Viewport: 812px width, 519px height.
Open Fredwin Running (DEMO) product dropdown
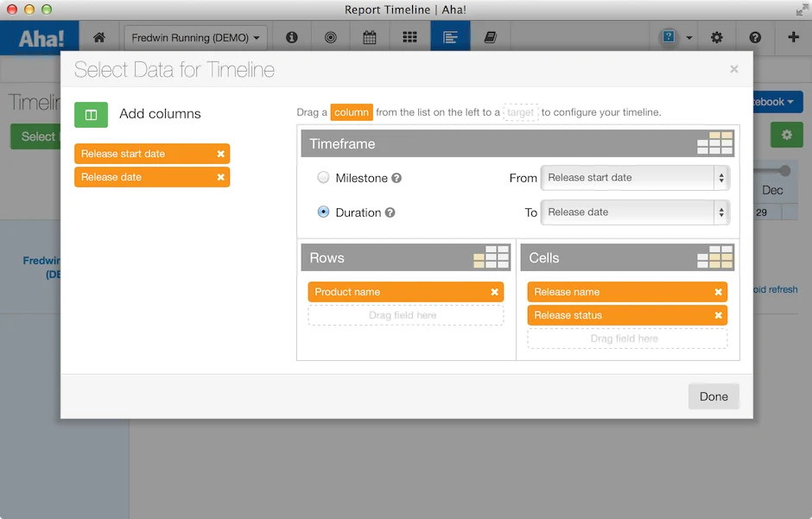196,38
